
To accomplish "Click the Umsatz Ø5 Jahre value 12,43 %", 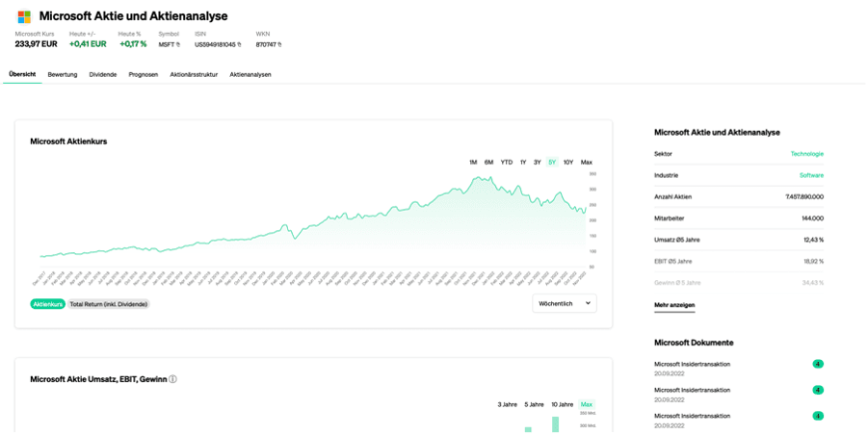I will pos(814,240).
